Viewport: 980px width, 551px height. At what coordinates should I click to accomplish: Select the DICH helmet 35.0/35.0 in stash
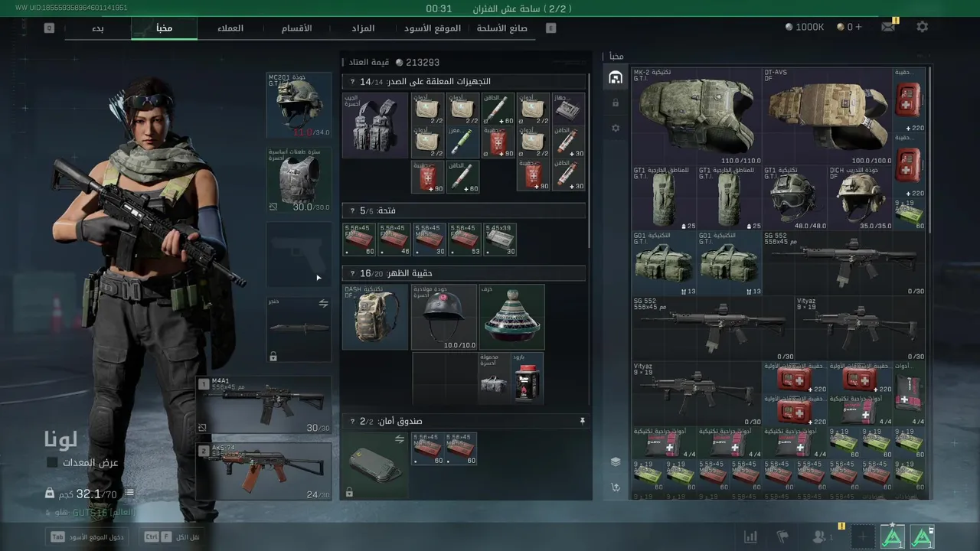pos(861,198)
